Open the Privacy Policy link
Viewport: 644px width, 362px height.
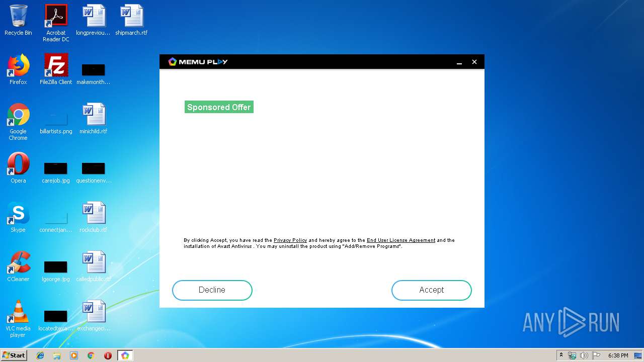(290, 240)
